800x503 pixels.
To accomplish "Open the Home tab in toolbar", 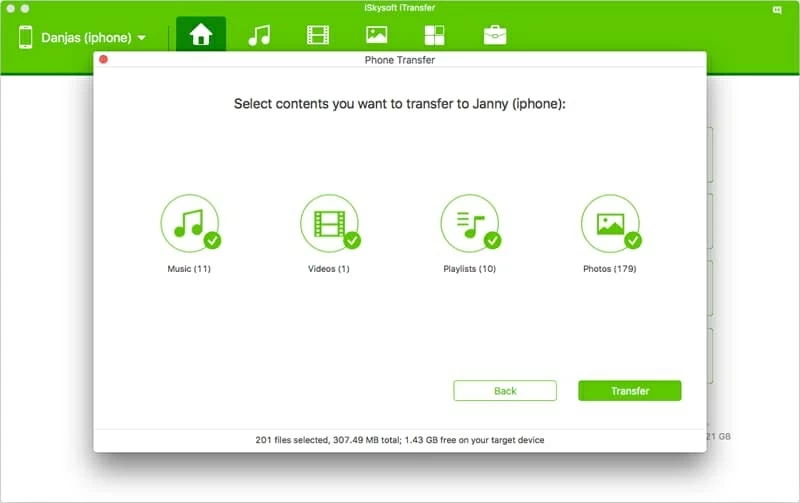I will 200,36.
